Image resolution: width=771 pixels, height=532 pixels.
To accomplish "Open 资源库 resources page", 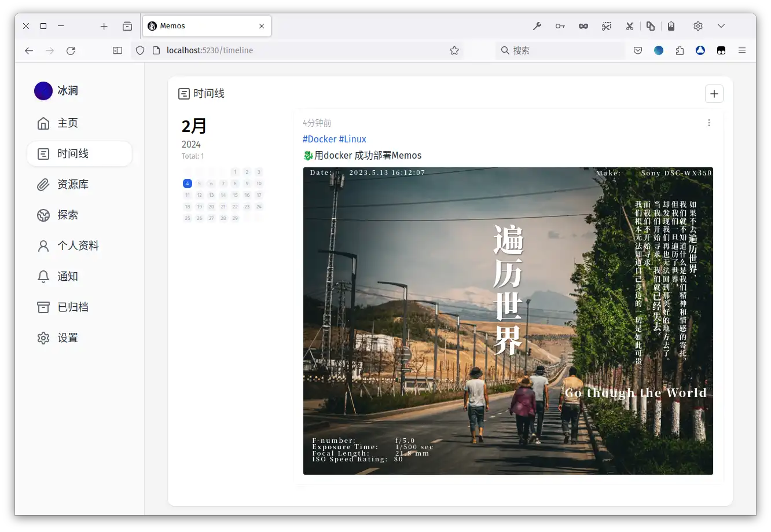I will point(72,185).
